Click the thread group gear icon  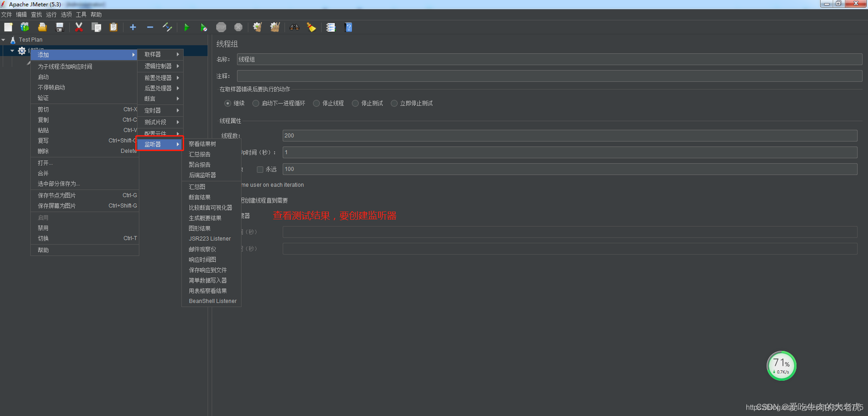22,51
